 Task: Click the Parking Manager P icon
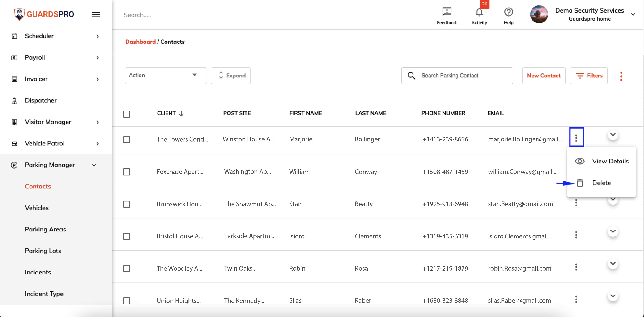[x=14, y=165]
